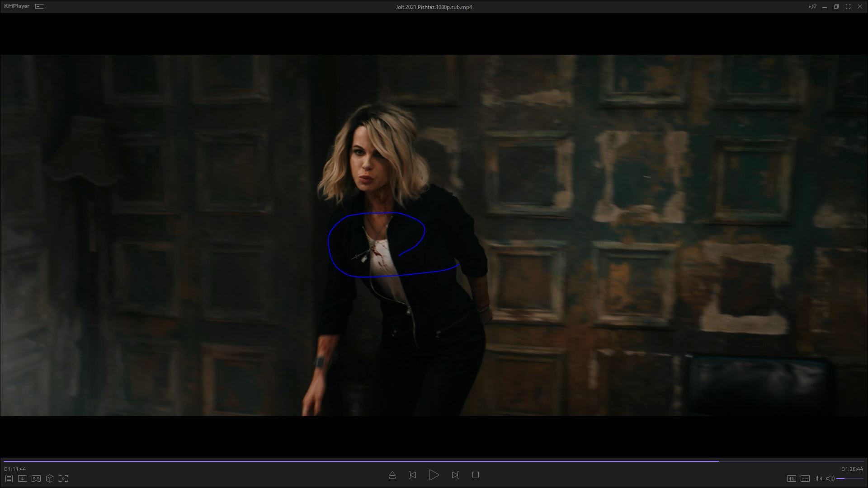Enable VR headset mode icon
Viewport: 868px width, 488px height.
pos(36,479)
